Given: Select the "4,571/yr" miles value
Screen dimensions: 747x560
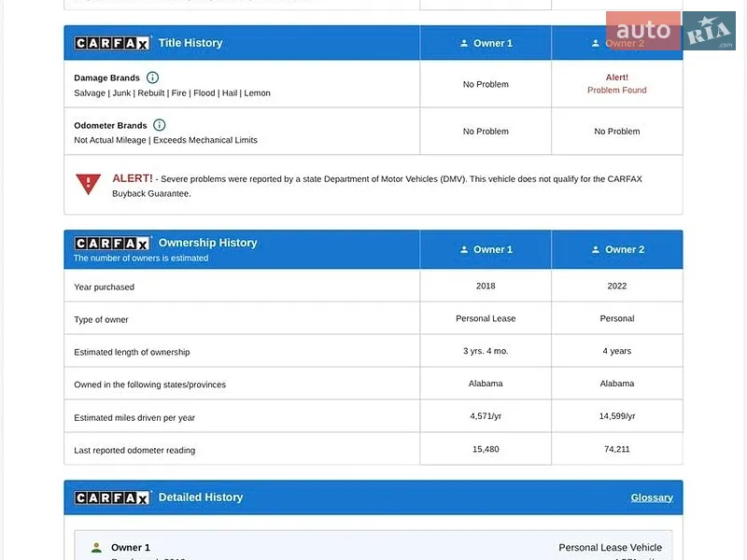Looking at the screenshot, I should (x=486, y=416).
